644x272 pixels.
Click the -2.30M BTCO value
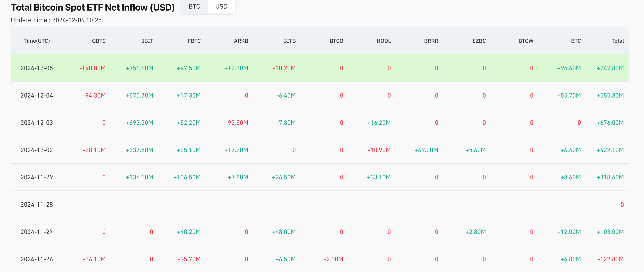coord(333,259)
